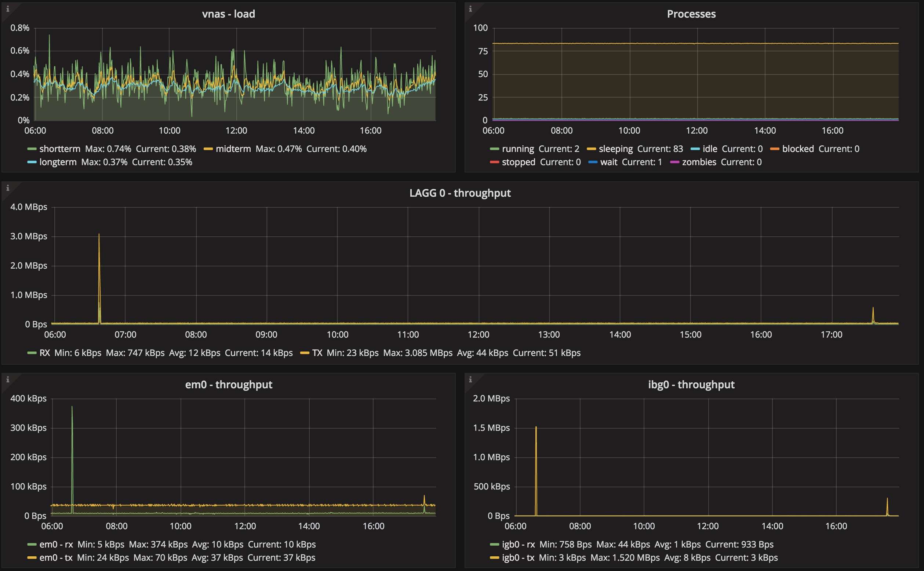924x571 pixels.
Task: Open the ibg0 - throughput title menu
Action: pos(691,385)
